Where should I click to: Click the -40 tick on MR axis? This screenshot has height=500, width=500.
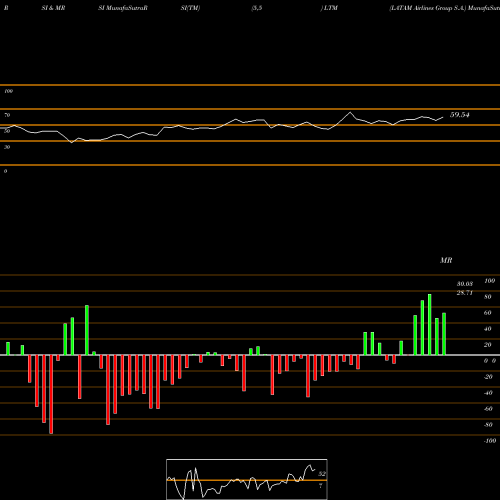(488, 393)
